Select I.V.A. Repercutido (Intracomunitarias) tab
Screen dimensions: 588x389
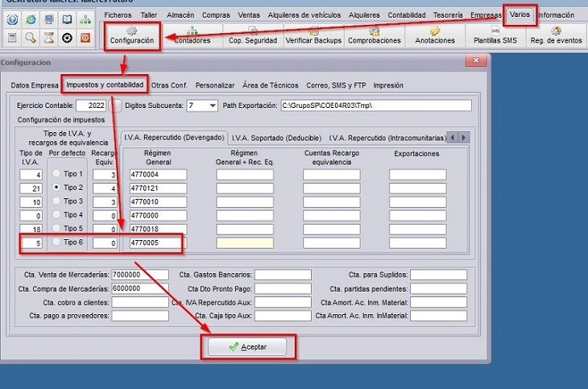click(x=387, y=138)
